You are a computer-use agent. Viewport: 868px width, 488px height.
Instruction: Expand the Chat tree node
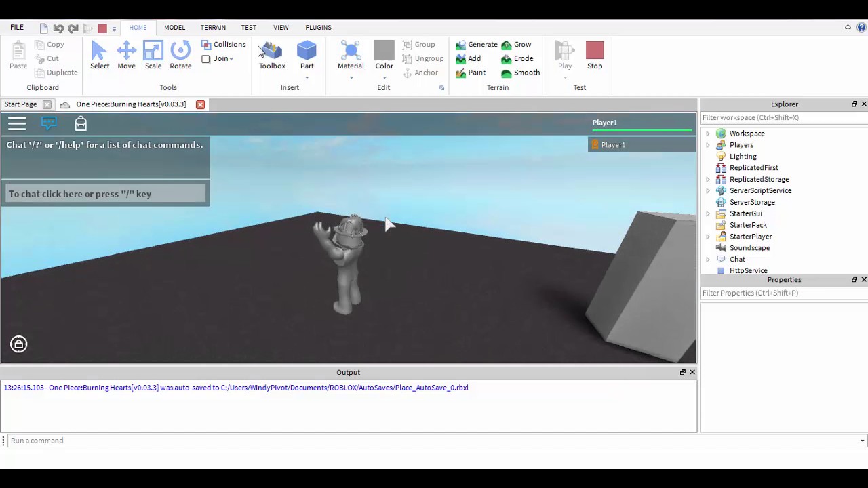[708, 260]
